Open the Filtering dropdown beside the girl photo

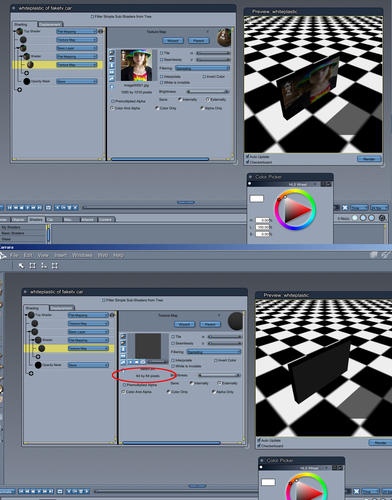coord(203,68)
